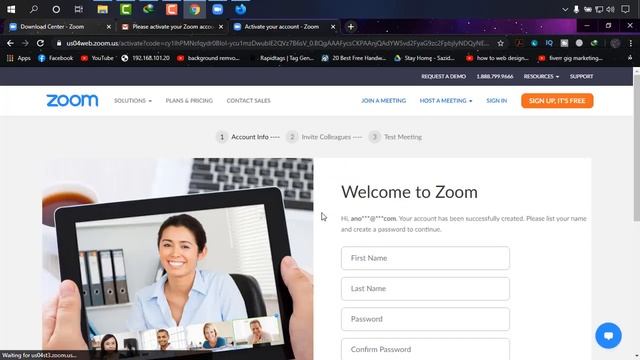Reload the current page
This screenshot has width=640, height=360.
tap(40, 43)
